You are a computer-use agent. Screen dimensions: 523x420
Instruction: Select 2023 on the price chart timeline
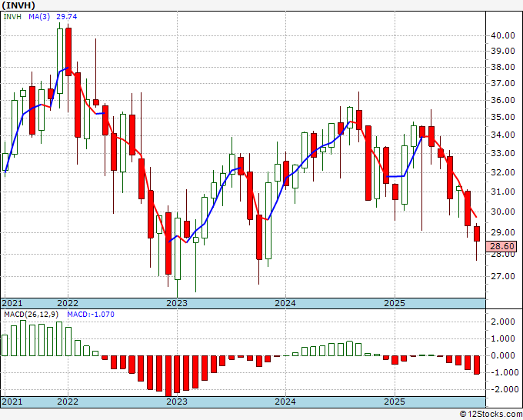tap(177, 303)
